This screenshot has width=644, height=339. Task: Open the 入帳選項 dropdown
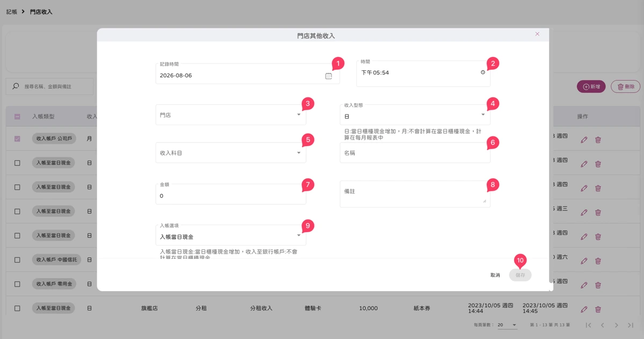[231, 235]
